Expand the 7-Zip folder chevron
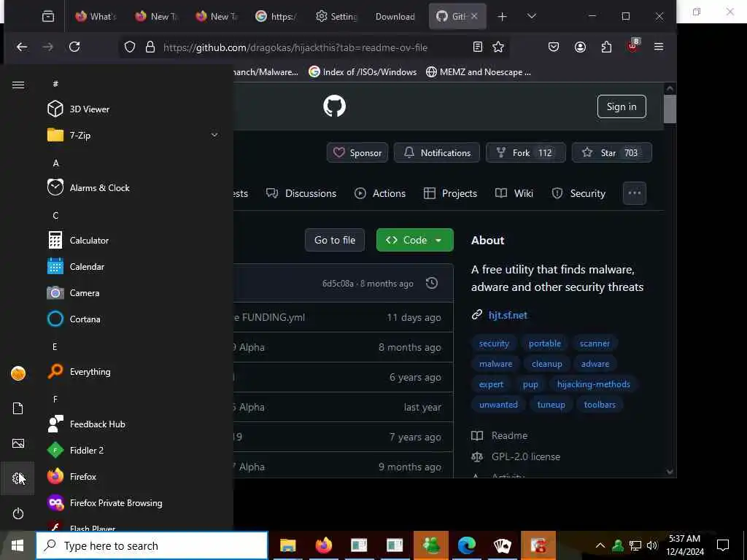The image size is (747, 560). click(214, 135)
